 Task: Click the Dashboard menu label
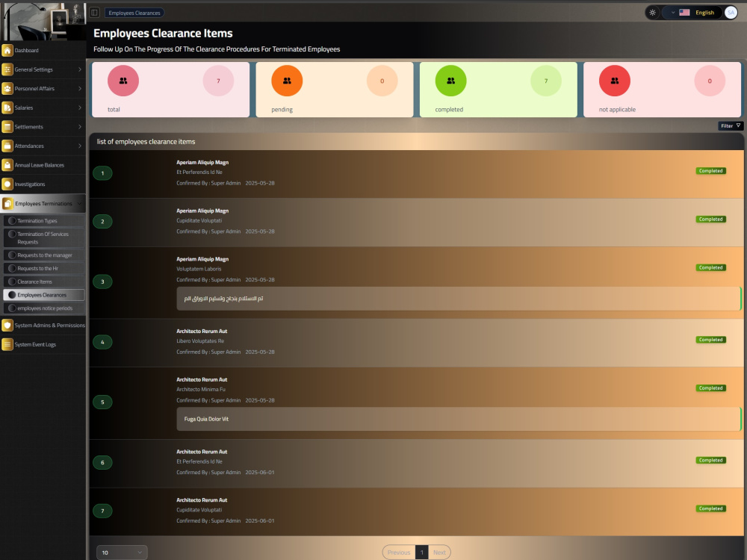(x=27, y=51)
